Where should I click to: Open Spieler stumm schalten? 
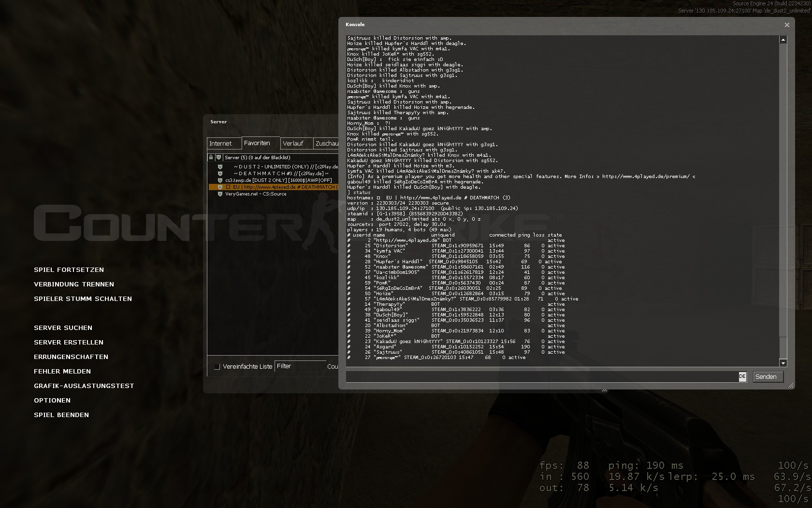pyautogui.click(x=83, y=299)
